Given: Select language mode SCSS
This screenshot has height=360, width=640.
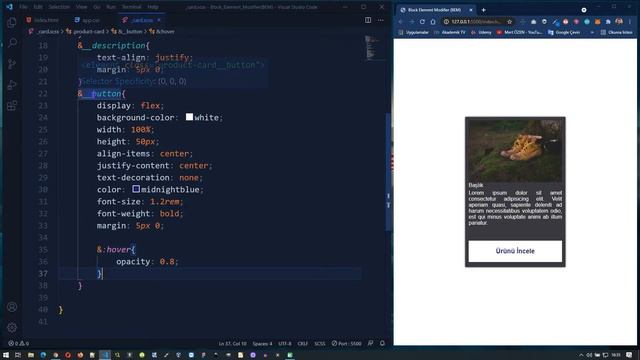Looking at the screenshot, I should (x=320, y=343).
